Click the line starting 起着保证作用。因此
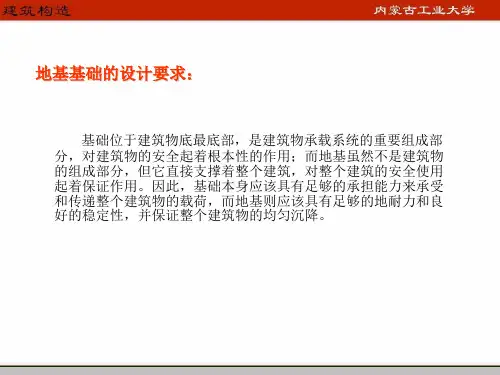 coord(249,186)
